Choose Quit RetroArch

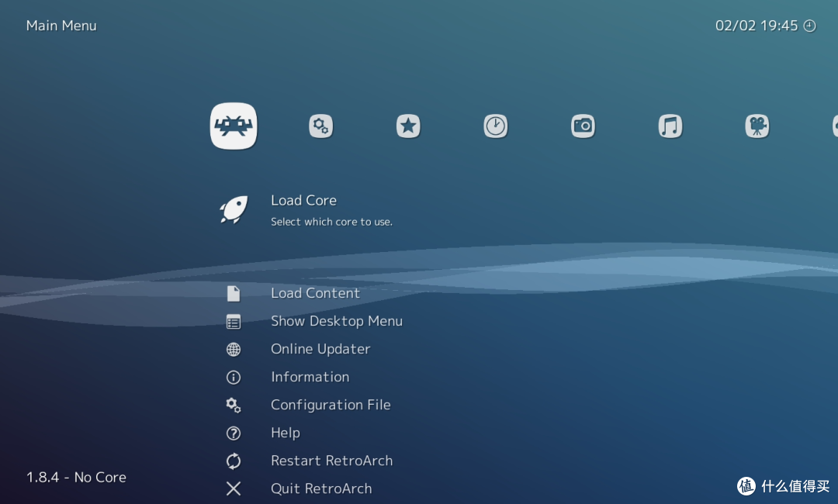point(321,488)
